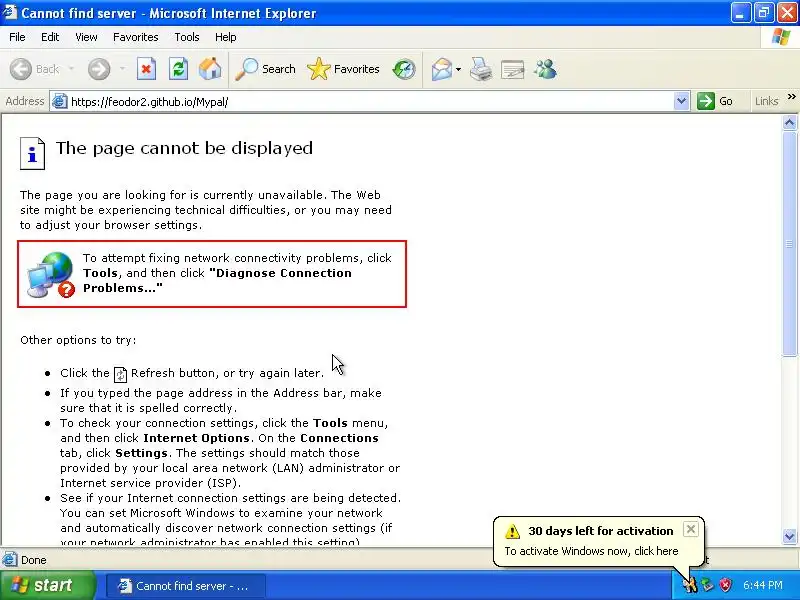Click the Forward arrow button
Image resolution: width=800 pixels, height=600 pixels.
point(98,69)
